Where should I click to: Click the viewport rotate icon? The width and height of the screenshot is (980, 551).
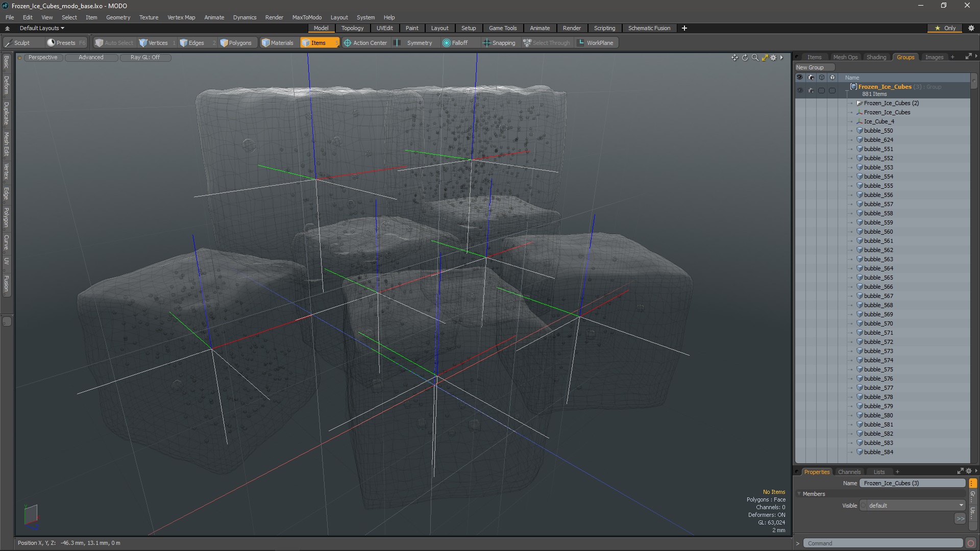click(745, 58)
